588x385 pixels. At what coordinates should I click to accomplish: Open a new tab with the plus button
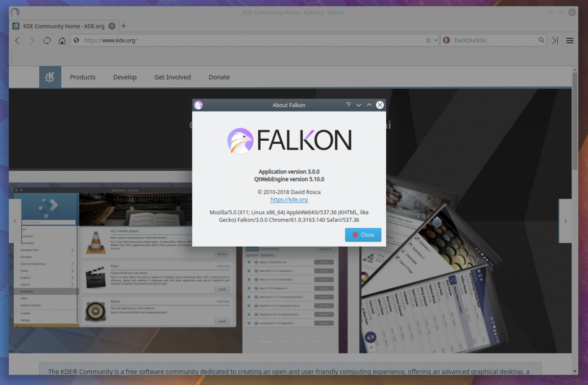pyautogui.click(x=123, y=26)
